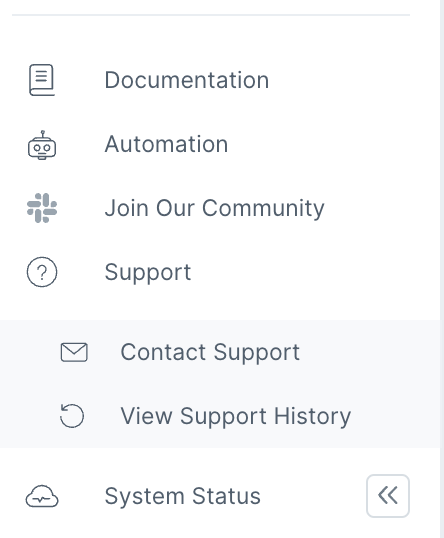Click the System Status cloud icon
Image resolution: width=444 pixels, height=538 pixels.
tap(42, 496)
